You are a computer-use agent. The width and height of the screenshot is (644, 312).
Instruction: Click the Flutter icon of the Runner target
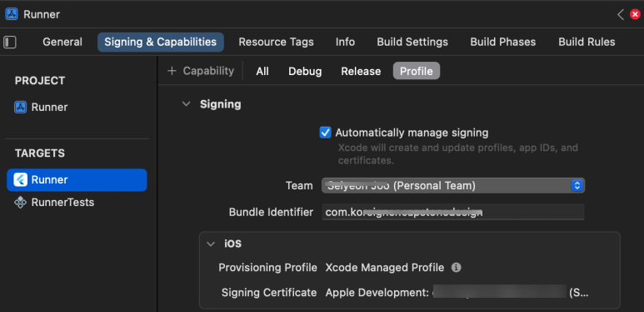point(20,179)
